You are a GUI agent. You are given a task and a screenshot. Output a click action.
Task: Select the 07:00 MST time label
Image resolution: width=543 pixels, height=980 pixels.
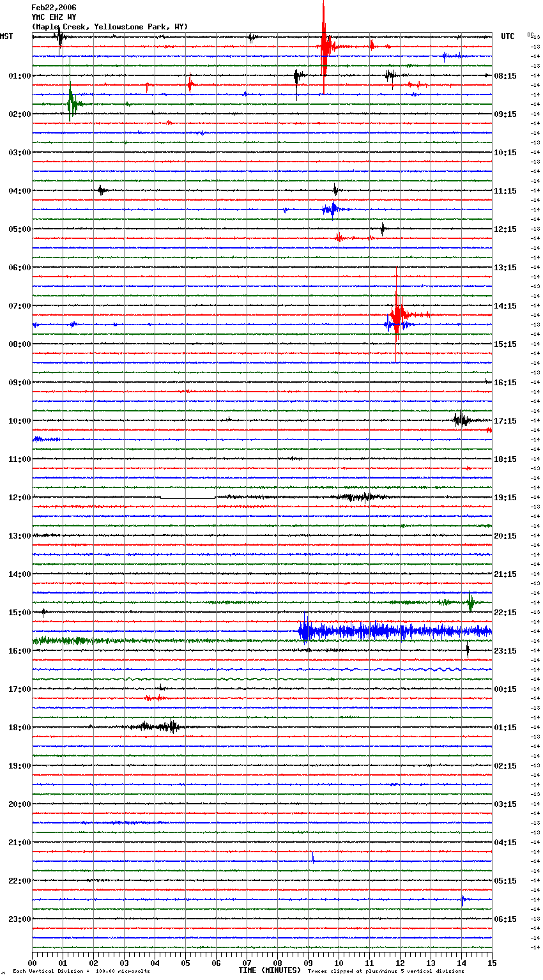pyautogui.click(x=20, y=306)
